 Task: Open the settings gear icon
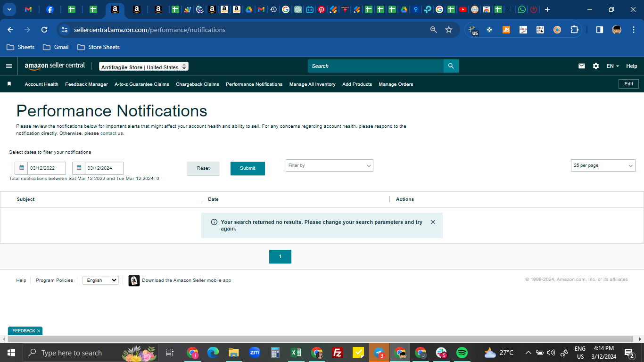pos(596,66)
